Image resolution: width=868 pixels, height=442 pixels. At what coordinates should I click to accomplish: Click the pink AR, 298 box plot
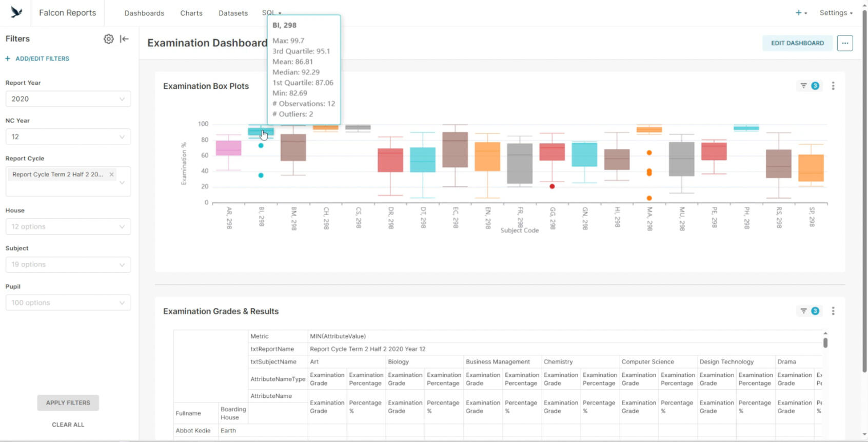(x=229, y=148)
